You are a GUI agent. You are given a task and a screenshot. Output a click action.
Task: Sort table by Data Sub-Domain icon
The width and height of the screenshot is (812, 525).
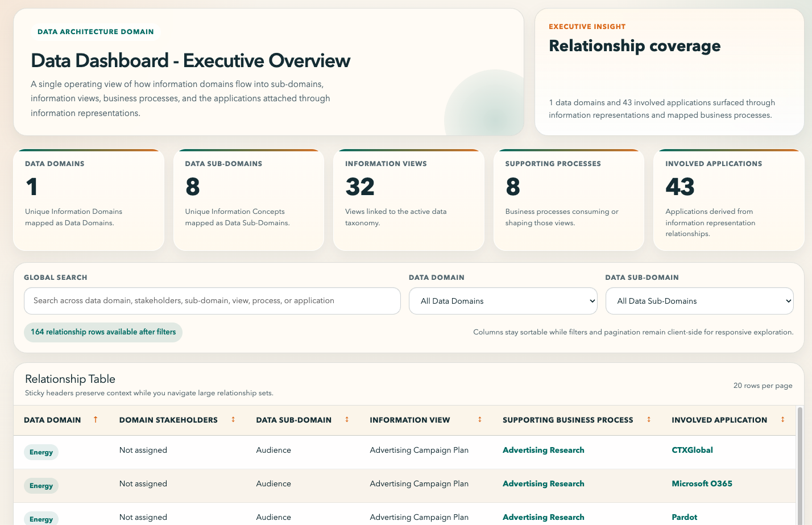pos(347,420)
